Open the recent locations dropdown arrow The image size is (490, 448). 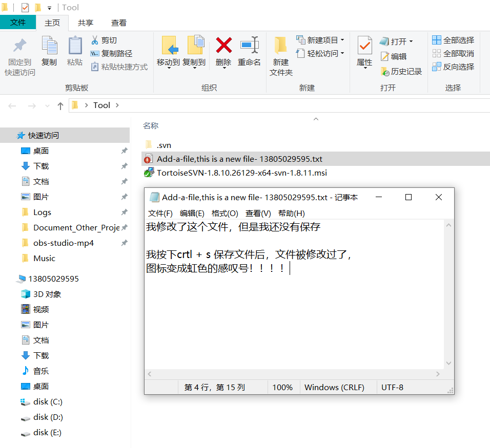point(47,106)
